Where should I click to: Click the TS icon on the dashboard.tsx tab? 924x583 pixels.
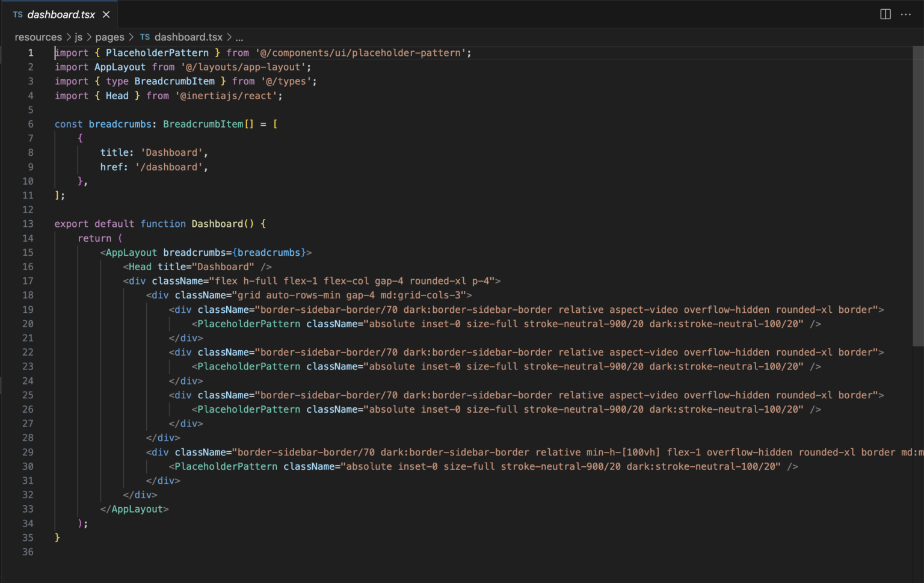click(x=17, y=13)
